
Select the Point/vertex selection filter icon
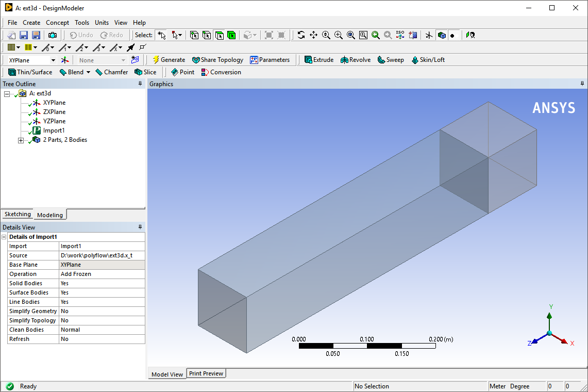pyautogui.click(x=194, y=35)
